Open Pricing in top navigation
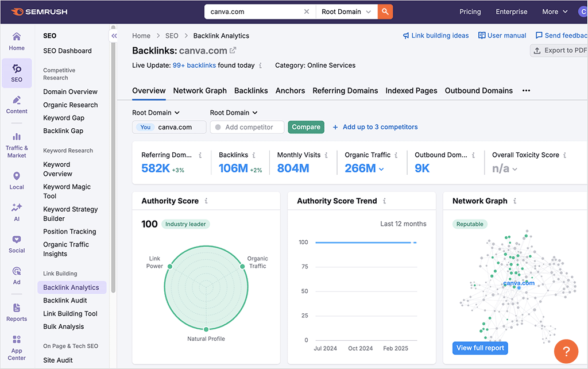 [470, 11]
